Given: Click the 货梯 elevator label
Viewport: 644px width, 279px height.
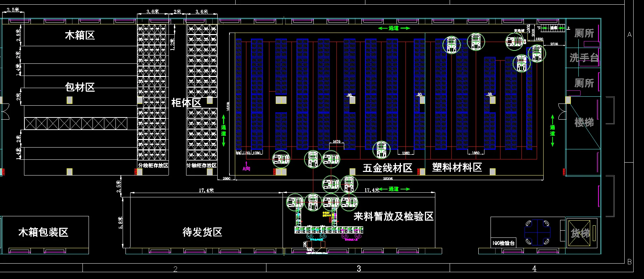Looking at the screenshot, I should (581, 234).
